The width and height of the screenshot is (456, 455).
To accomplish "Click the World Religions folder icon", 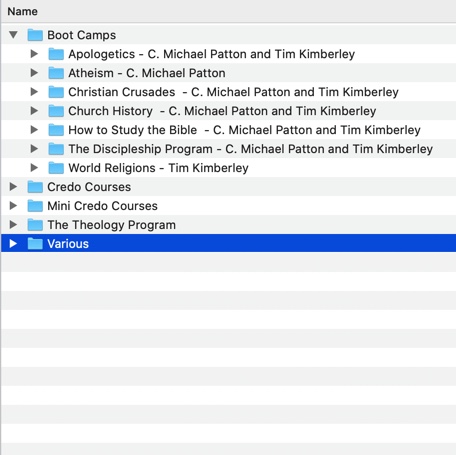I will [x=56, y=168].
